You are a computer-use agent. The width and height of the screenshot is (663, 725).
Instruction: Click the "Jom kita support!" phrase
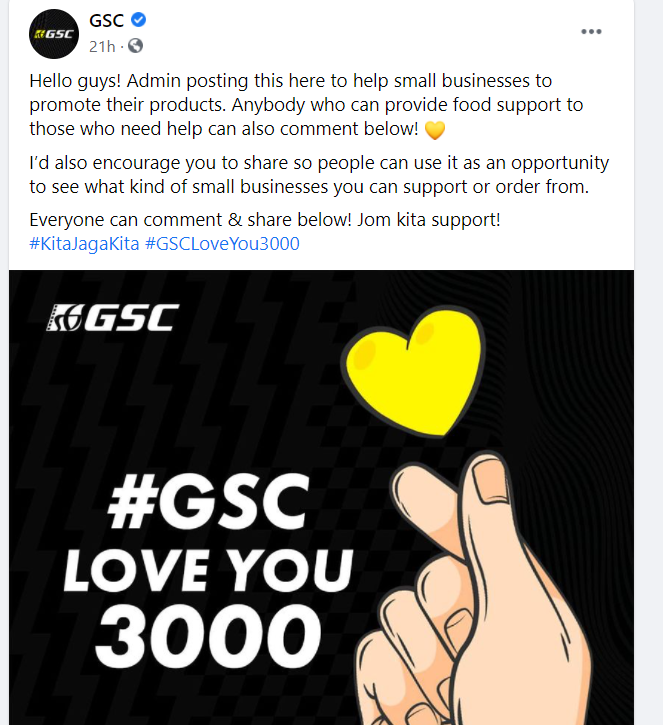point(429,220)
